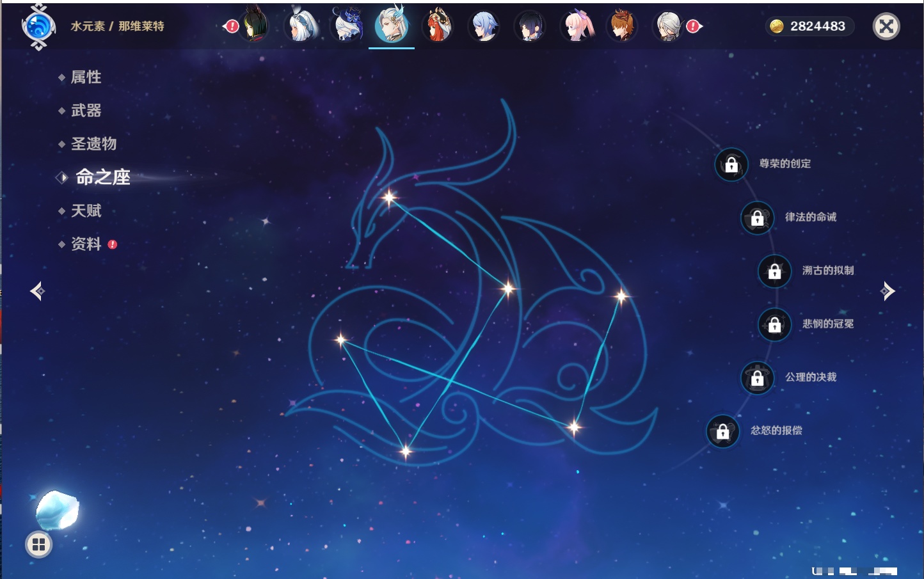Pick the character wearing the blue top hat

pos(347,26)
